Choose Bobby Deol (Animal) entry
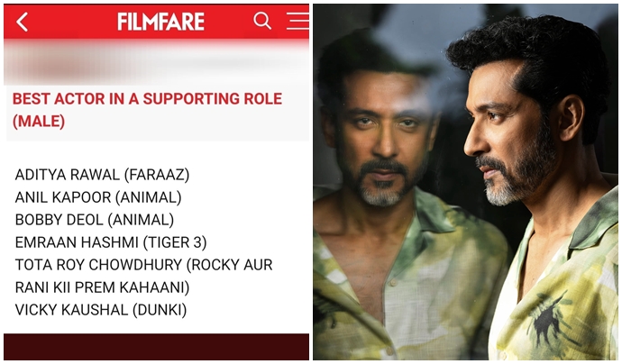The image size is (622, 364). 95,220
